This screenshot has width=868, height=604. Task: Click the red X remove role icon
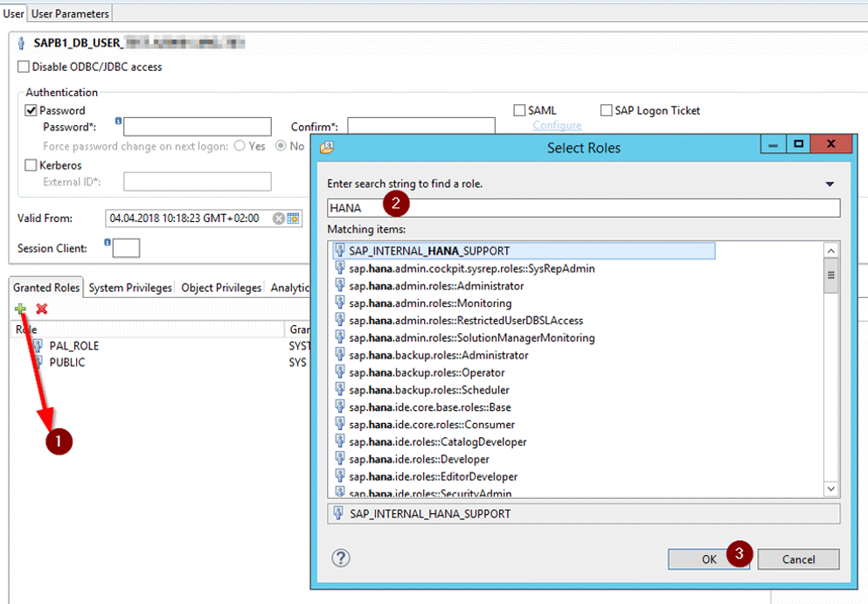tap(41, 309)
